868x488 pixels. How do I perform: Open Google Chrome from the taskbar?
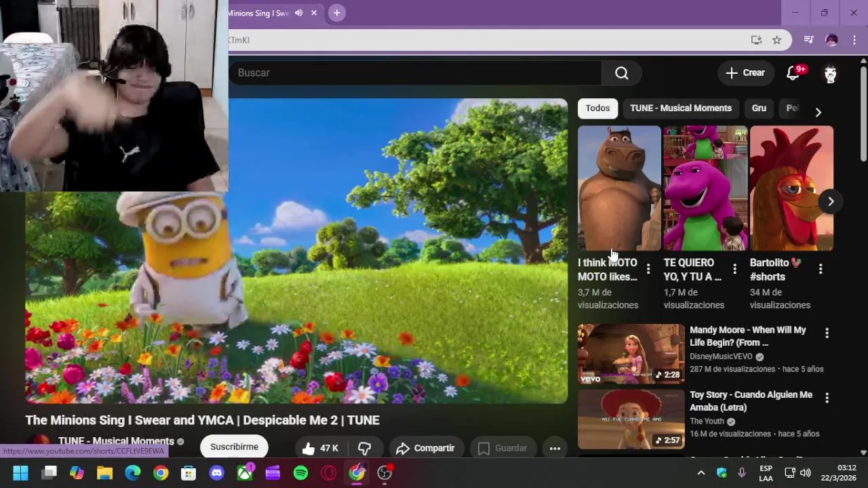pyautogui.click(x=161, y=473)
